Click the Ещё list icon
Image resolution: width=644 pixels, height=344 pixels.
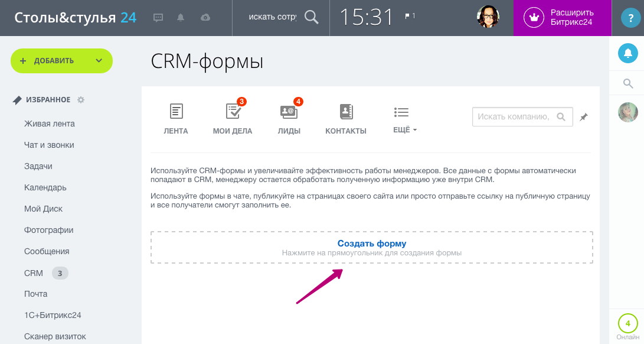[x=401, y=112]
